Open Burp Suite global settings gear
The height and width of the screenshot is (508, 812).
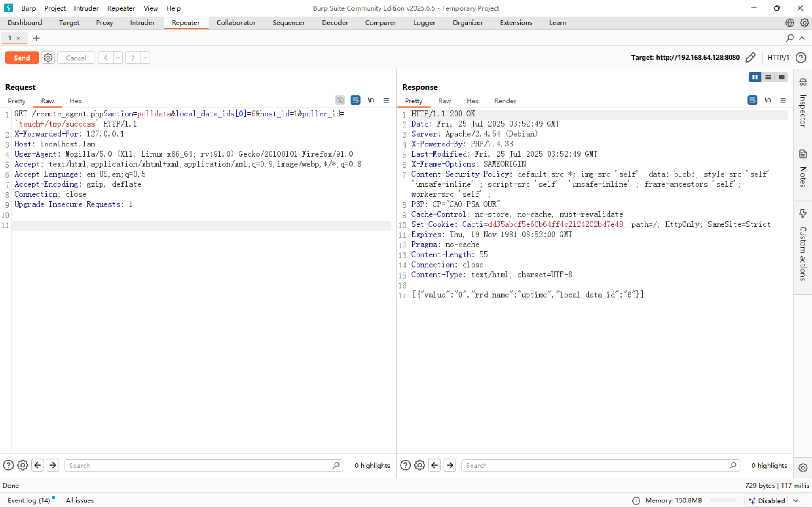[x=804, y=23]
